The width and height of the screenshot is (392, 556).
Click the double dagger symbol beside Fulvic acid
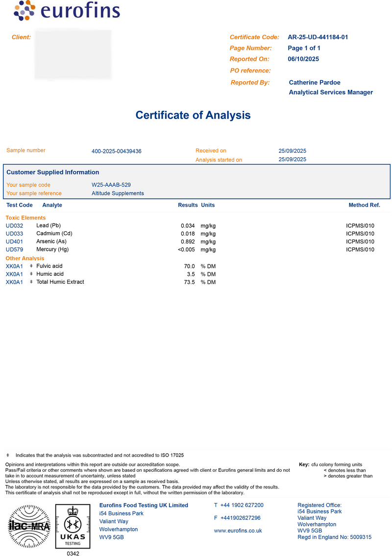31,266
